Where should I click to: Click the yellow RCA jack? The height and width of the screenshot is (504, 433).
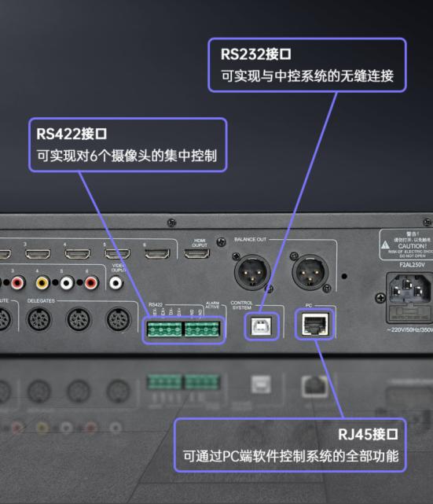pos(42,282)
